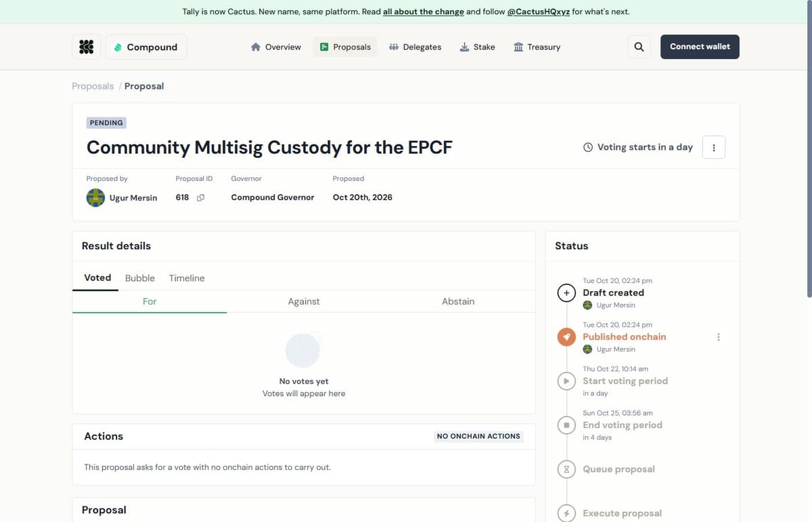Open proposer Ugur Mersin's profile
Image resolution: width=812 pixels, height=522 pixels.
click(x=133, y=198)
